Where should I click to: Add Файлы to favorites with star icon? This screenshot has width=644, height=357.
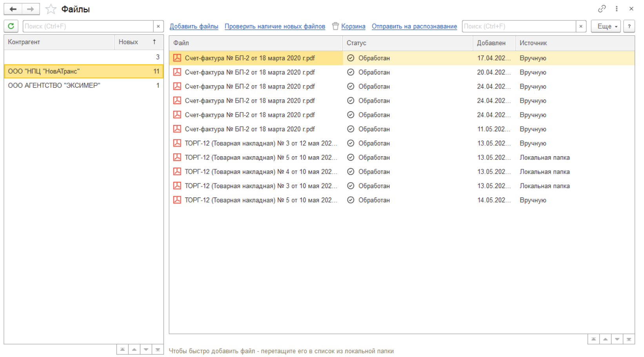(51, 9)
